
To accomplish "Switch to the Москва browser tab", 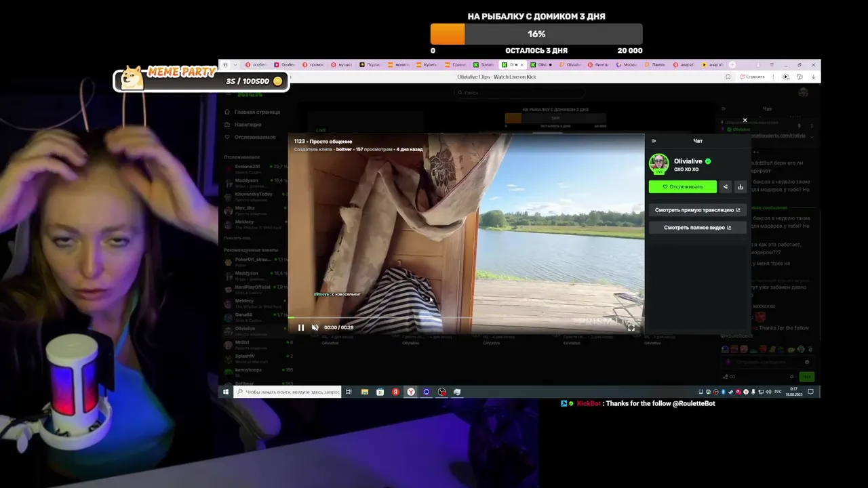I will click(x=627, y=65).
